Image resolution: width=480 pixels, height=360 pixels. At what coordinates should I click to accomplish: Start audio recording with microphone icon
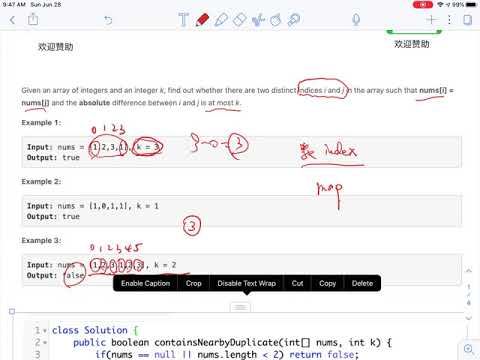tap(356, 20)
